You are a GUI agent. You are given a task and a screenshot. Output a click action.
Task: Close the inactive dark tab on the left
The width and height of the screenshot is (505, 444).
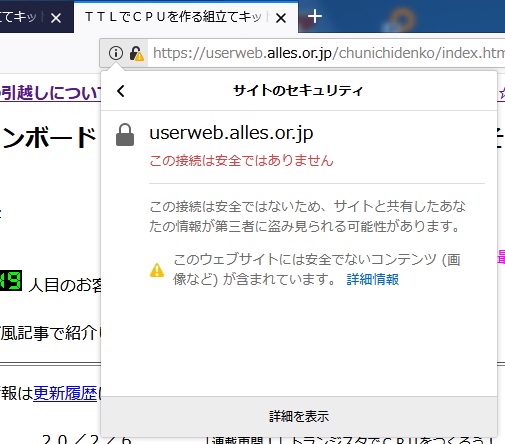[56, 18]
